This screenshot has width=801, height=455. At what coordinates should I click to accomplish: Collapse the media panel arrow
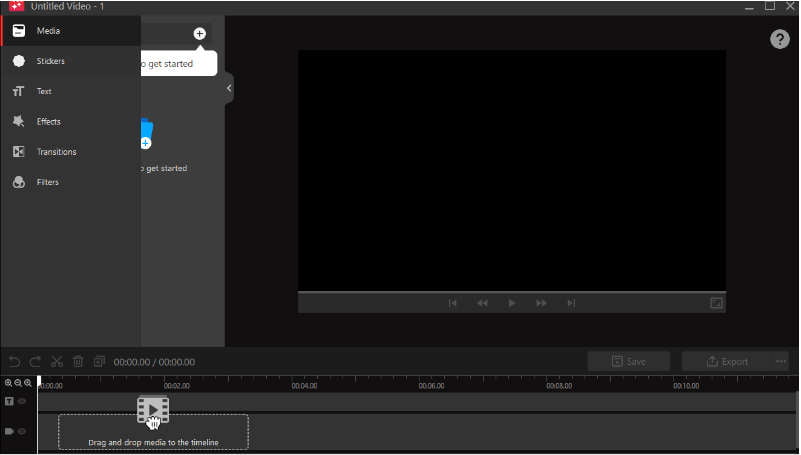coord(229,88)
